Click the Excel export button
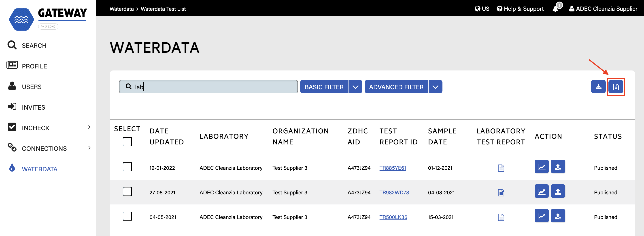Viewport: 644px width, 236px height. [616, 87]
